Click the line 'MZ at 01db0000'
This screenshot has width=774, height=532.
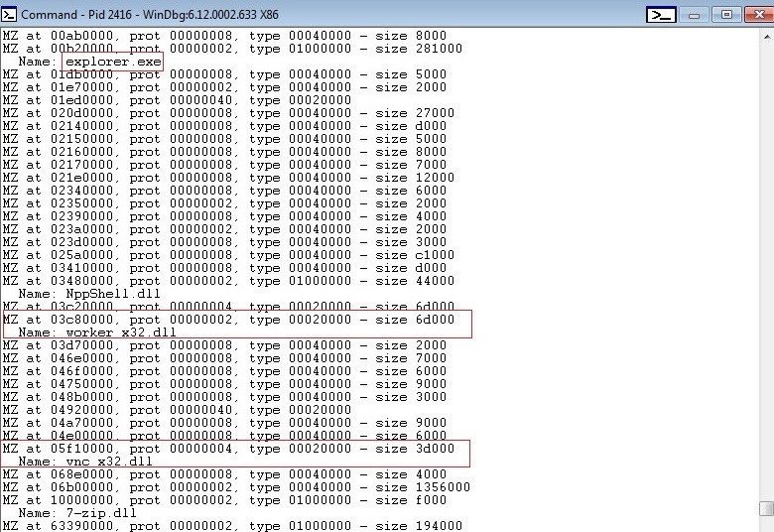click(x=224, y=74)
